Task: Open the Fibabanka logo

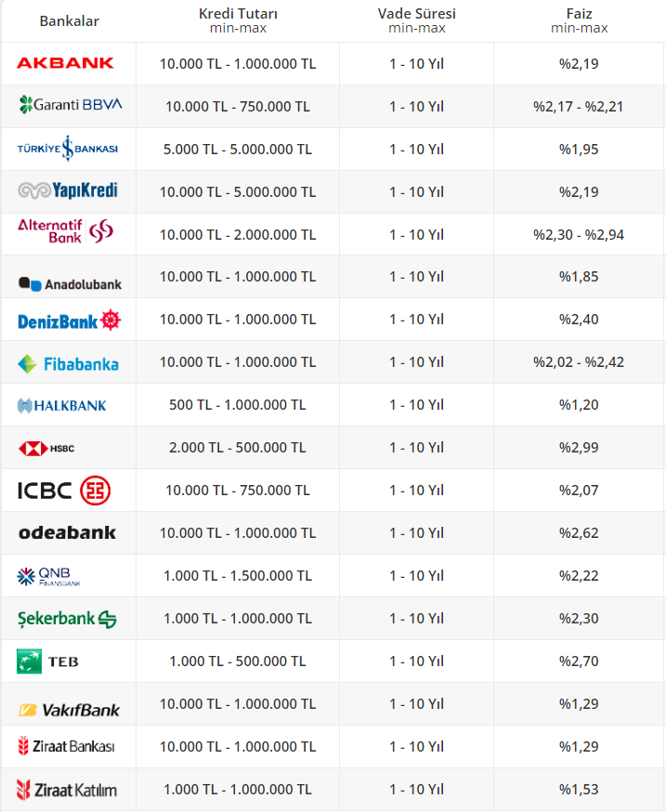Action: [x=68, y=363]
